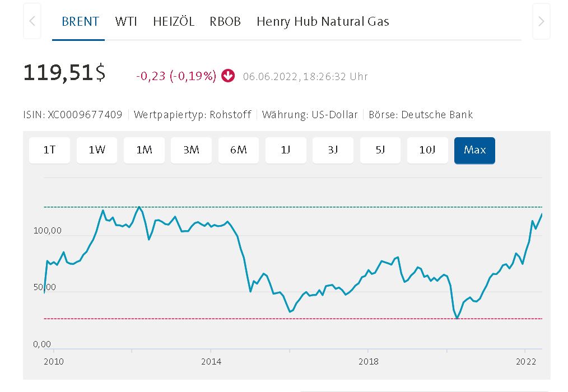Select the 1T time range
The width and height of the screenshot is (568, 392).
[x=49, y=150]
